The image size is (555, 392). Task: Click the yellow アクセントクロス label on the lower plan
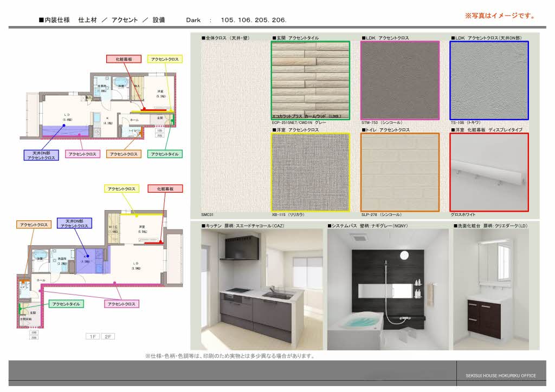tap(121, 188)
